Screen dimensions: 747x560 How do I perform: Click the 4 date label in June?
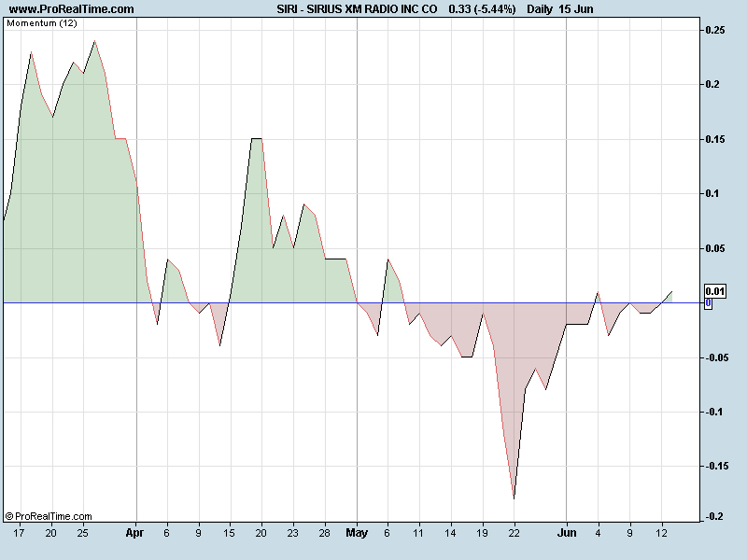[598, 533]
